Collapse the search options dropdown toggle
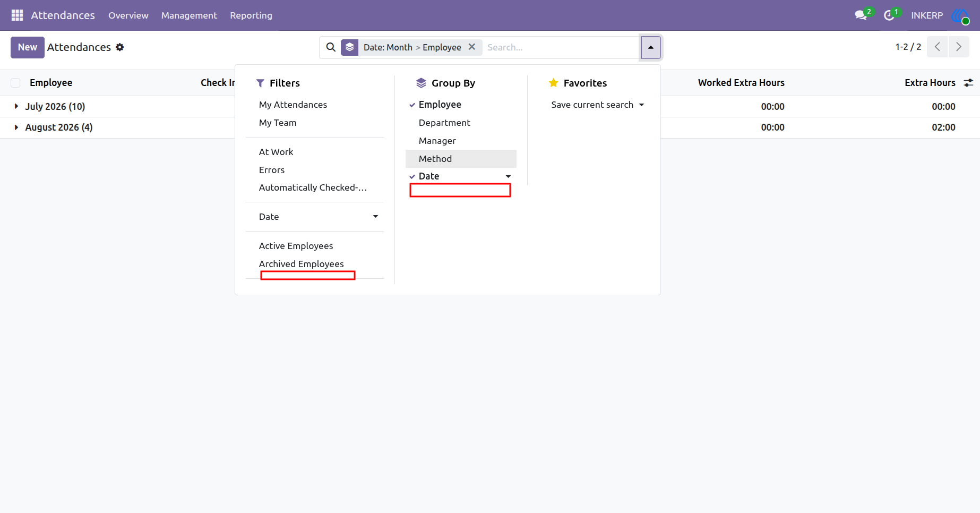The height and width of the screenshot is (513, 980). coord(651,47)
